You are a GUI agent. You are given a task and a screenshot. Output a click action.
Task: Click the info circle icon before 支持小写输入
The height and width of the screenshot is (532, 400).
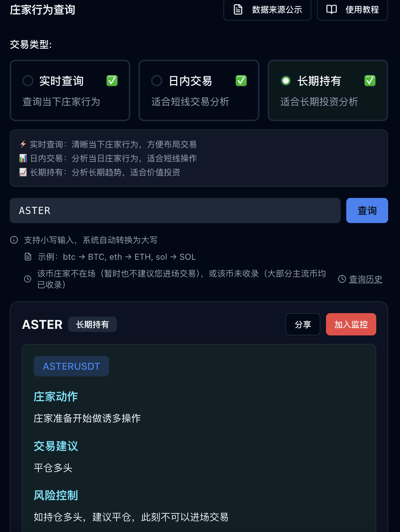(x=14, y=240)
